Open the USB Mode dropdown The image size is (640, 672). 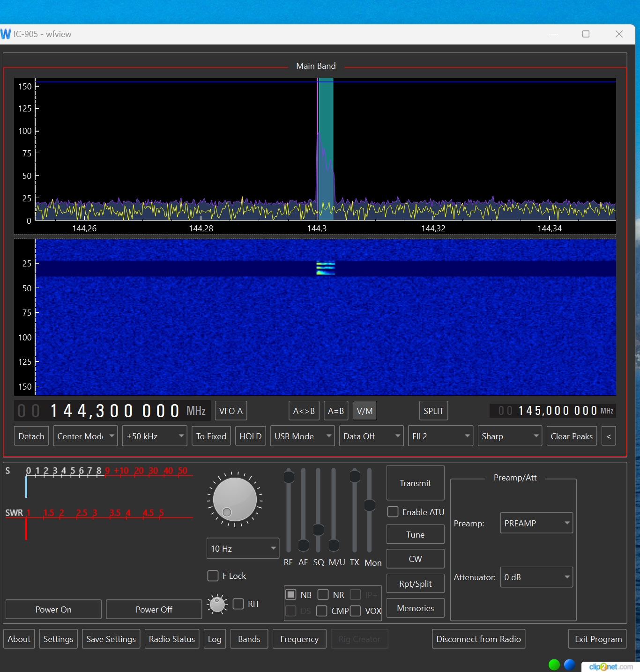coord(302,436)
